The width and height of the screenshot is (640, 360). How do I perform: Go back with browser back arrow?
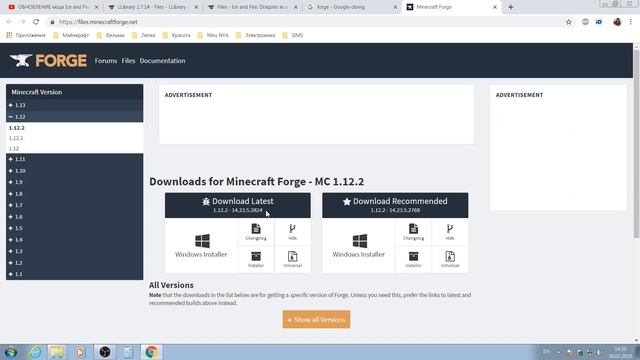(x=9, y=22)
